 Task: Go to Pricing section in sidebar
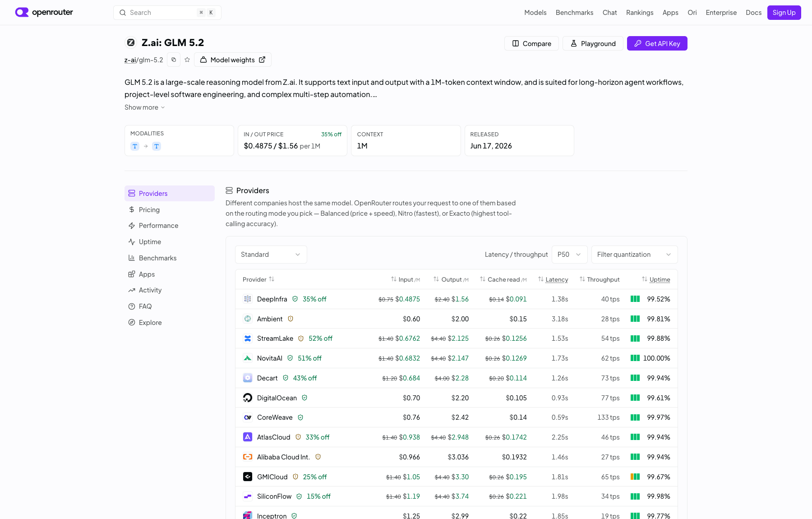(170, 209)
